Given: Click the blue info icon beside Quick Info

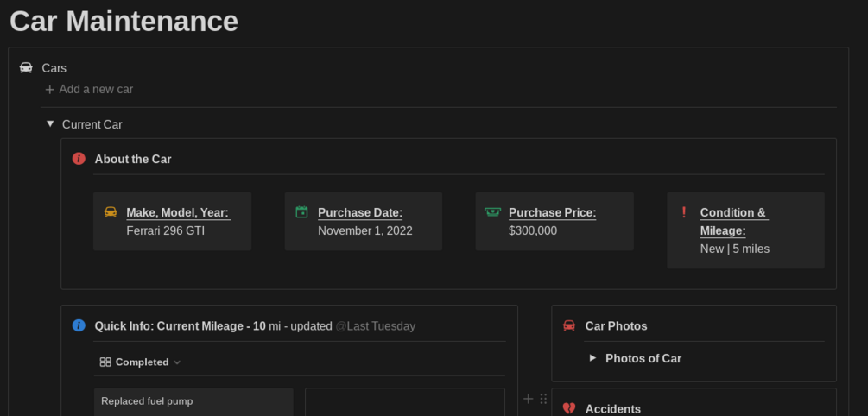Looking at the screenshot, I should pyautogui.click(x=79, y=325).
